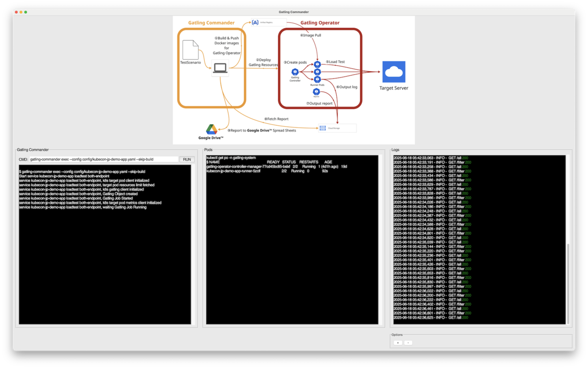Click the Cloud Storage icon
This screenshot has width=588, height=368.
(322, 128)
